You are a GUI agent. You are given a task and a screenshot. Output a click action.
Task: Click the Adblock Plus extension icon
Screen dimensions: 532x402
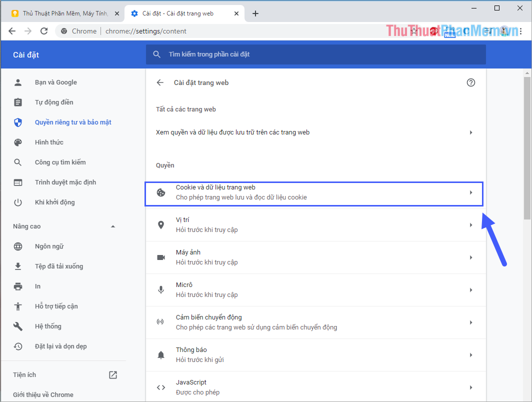point(434,30)
